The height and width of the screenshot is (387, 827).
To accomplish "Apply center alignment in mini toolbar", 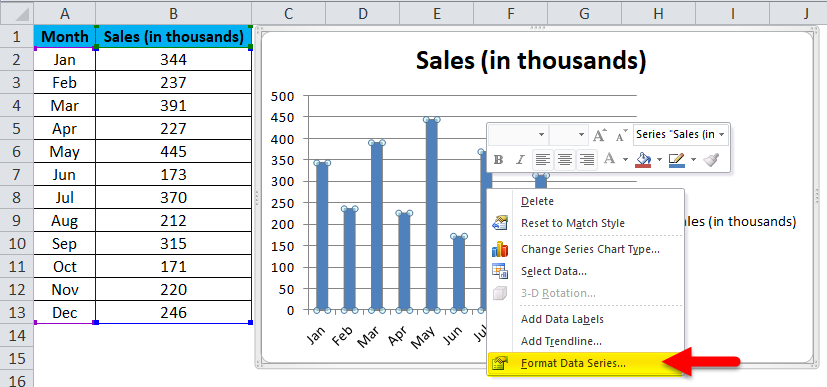I will pos(564,159).
